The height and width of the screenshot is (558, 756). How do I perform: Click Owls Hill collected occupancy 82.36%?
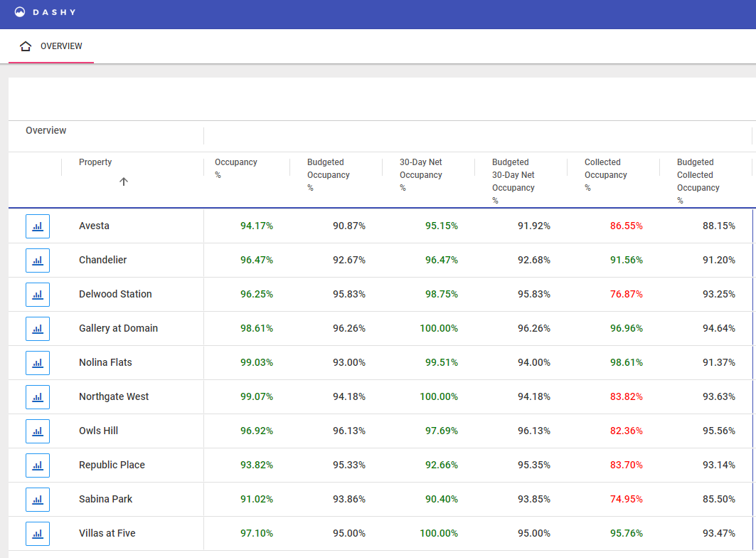(x=627, y=431)
